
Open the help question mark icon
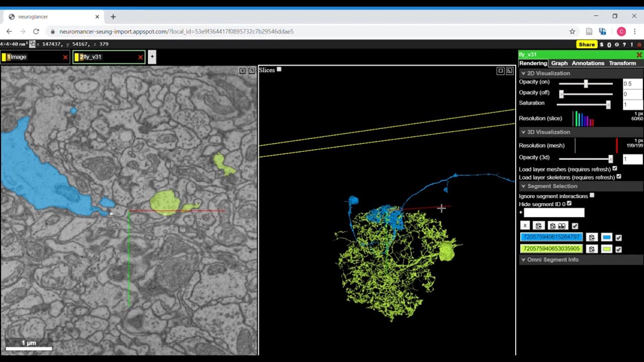pos(624,45)
